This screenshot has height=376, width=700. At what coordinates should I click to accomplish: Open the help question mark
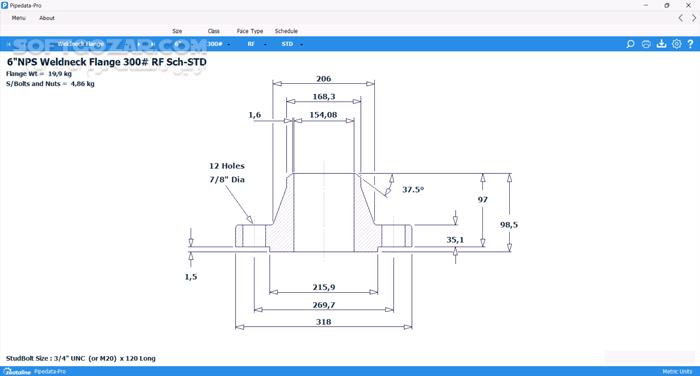pyautogui.click(x=690, y=44)
